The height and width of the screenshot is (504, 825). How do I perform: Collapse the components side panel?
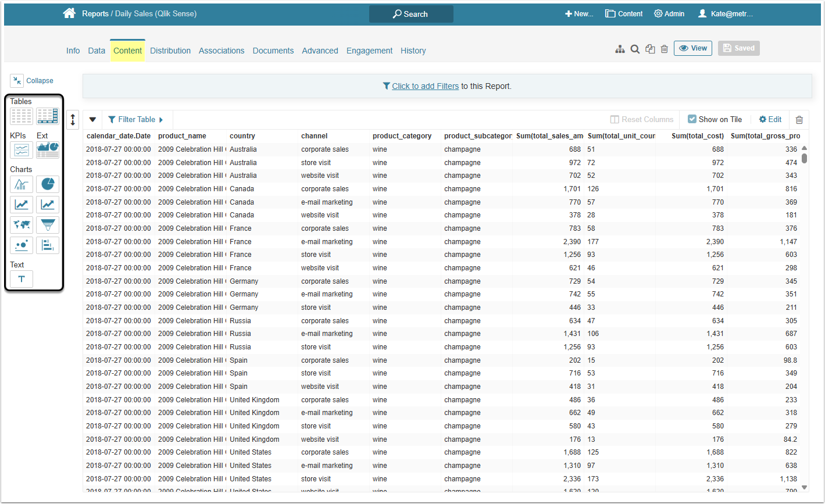32,81
